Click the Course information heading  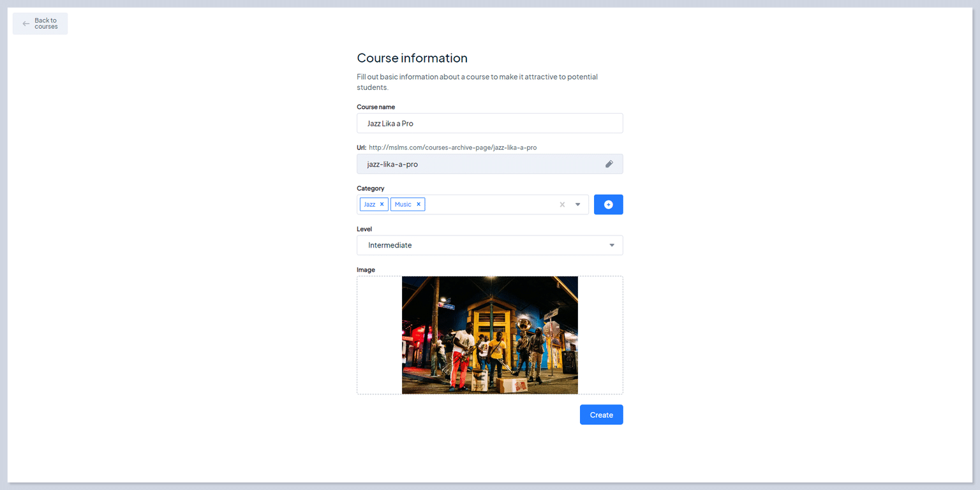pos(412,58)
